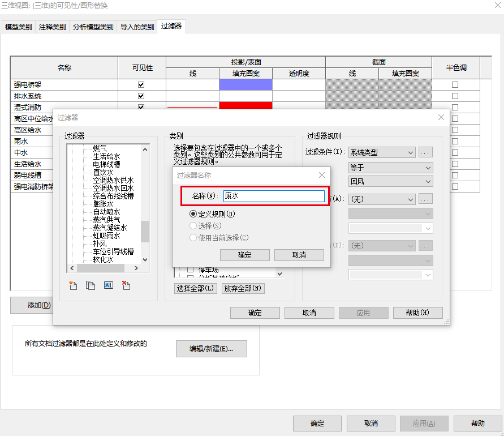Open the 回风 value dropdown

pyautogui.click(x=390, y=182)
